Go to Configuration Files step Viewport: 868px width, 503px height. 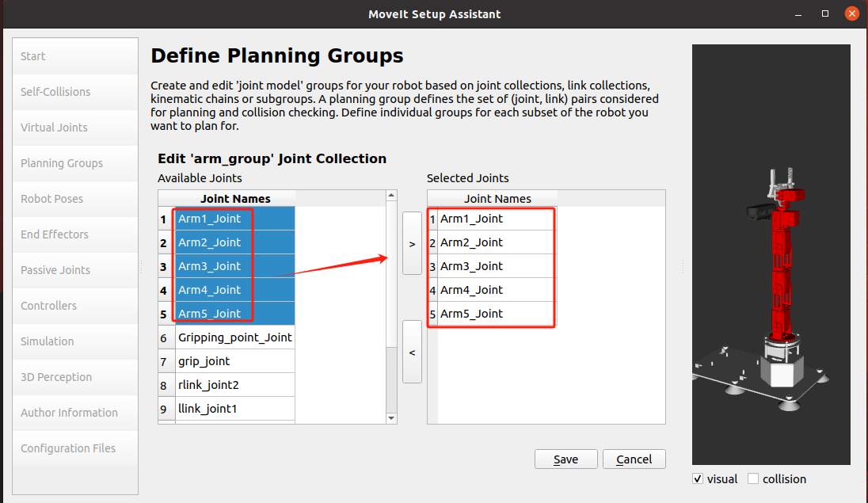click(75, 448)
